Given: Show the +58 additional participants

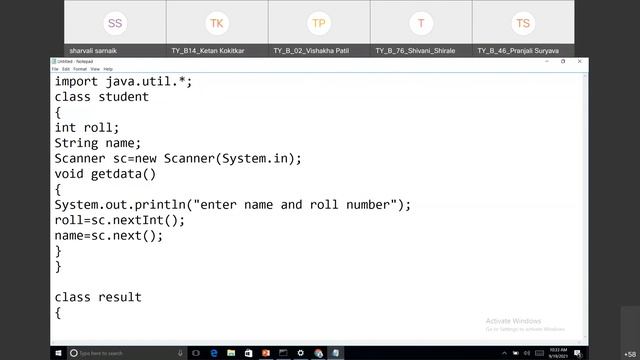Looking at the screenshot, I should coord(630,354).
